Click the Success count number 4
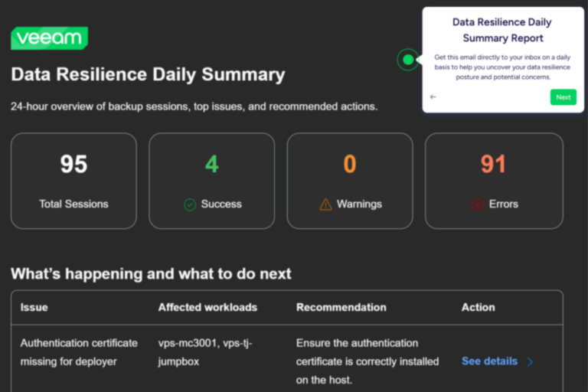Screen dimensions: 588x392 (211, 164)
